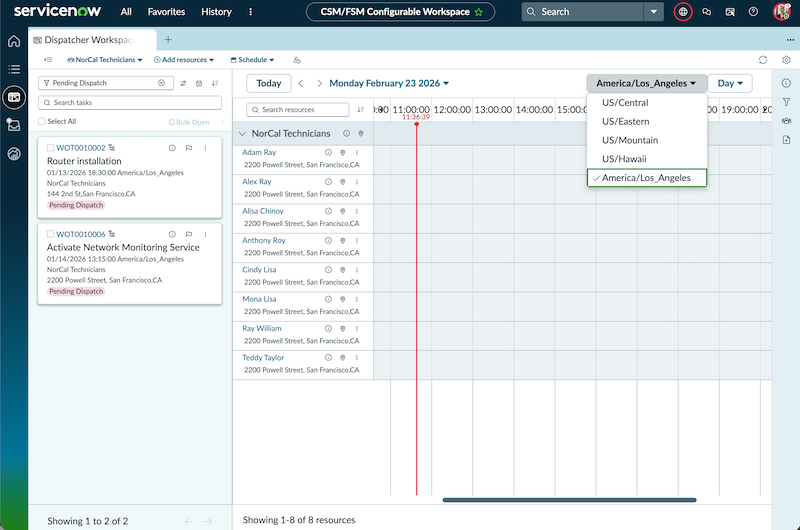Open the inbox icon in left sidebar
This screenshot has height=530, width=800.
pos(14,125)
